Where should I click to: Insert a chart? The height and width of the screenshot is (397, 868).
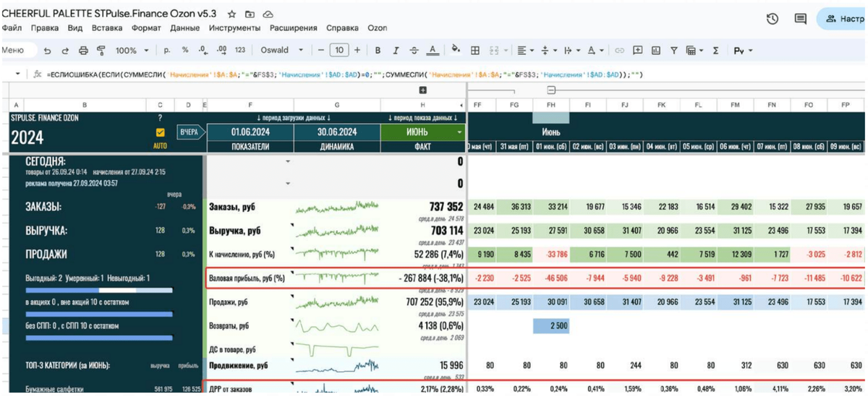[656, 51]
